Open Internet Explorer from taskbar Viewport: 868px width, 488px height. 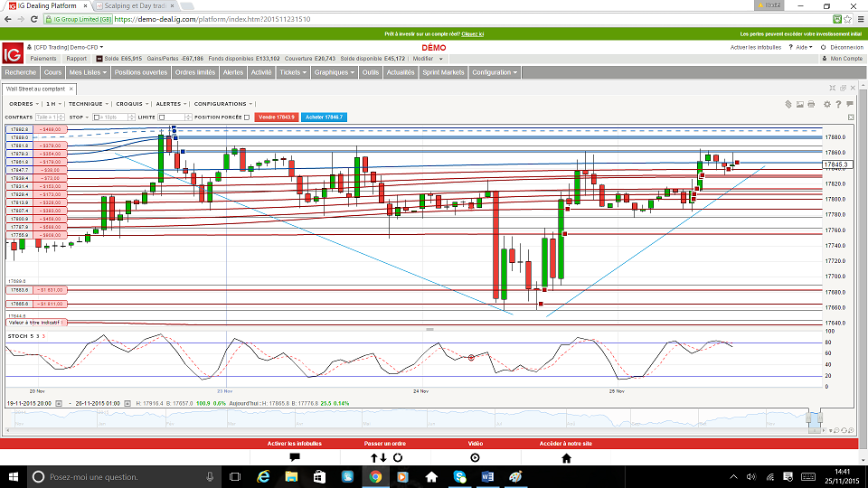[x=263, y=476]
